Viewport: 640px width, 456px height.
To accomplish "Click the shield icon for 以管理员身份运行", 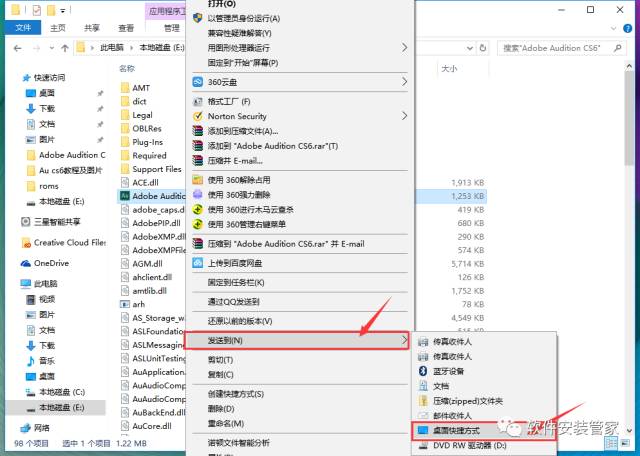I will (x=198, y=18).
